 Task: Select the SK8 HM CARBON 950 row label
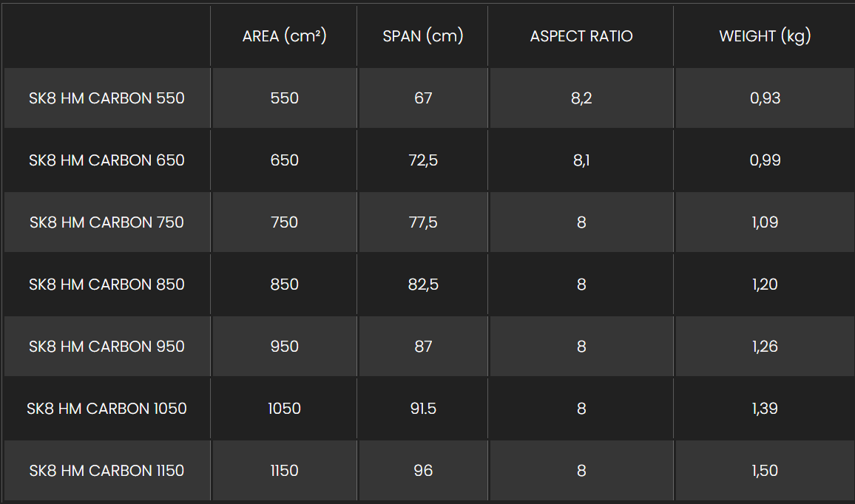pos(107,347)
